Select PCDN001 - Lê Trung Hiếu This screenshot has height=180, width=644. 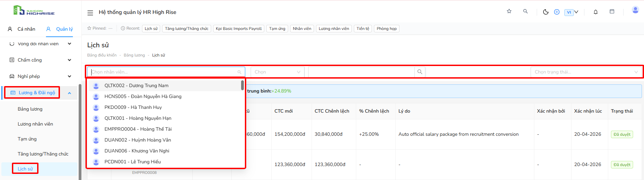click(x=165, y=162)
